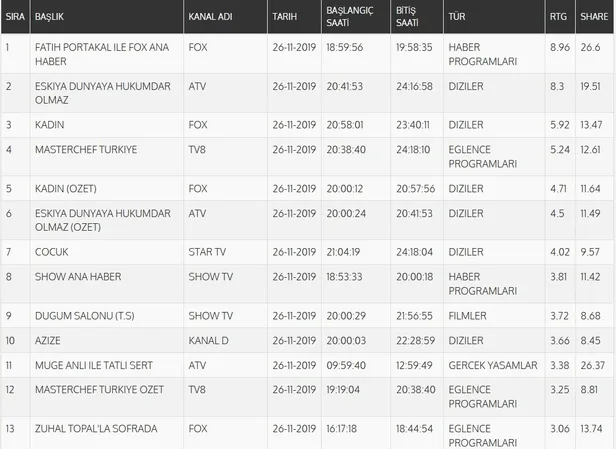
Task: Select MUGE ANLI ILE TATLI SERT title
Action: tap(94, 365)
